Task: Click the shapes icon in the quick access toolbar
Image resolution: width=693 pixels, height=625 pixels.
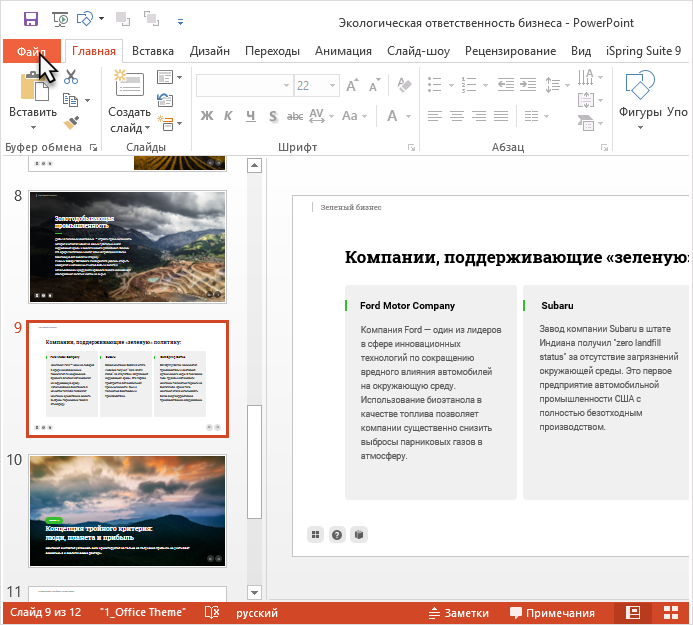Action: [84, 19]
